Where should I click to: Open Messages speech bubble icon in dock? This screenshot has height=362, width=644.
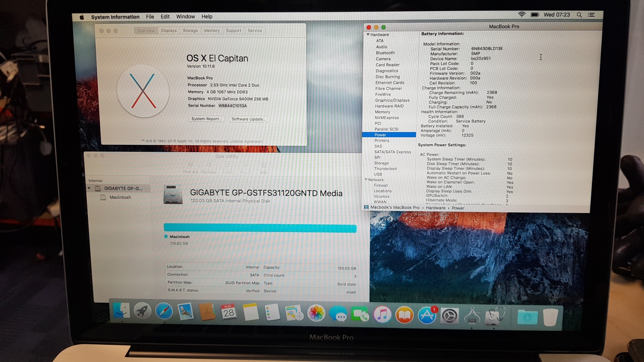[x=338, y=314]
